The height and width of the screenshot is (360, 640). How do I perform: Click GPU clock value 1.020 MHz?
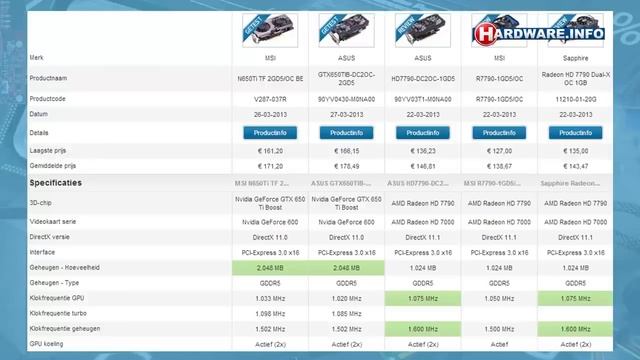point(346,299)
